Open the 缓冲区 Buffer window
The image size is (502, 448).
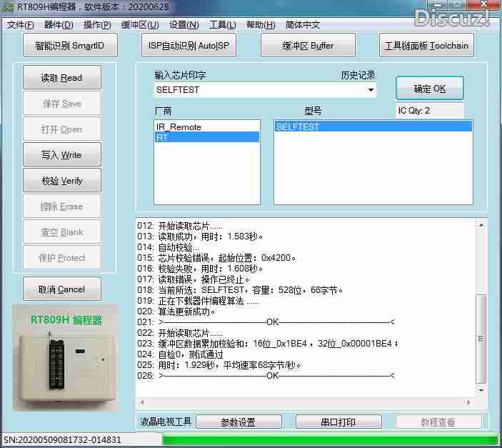pos(308,46)
